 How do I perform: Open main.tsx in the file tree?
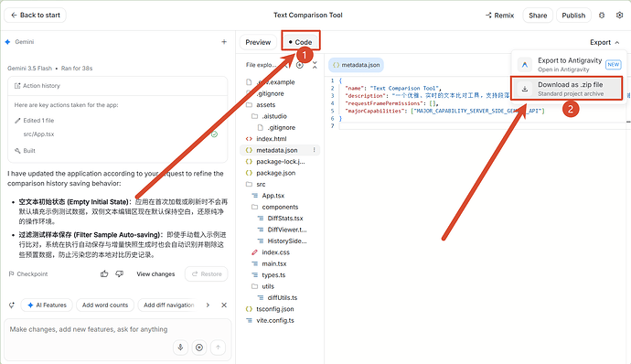pos(273,263)
